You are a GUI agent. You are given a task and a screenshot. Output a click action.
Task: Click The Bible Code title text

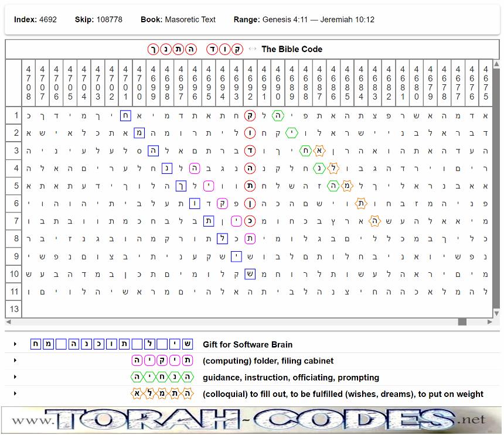pos(292,49)
